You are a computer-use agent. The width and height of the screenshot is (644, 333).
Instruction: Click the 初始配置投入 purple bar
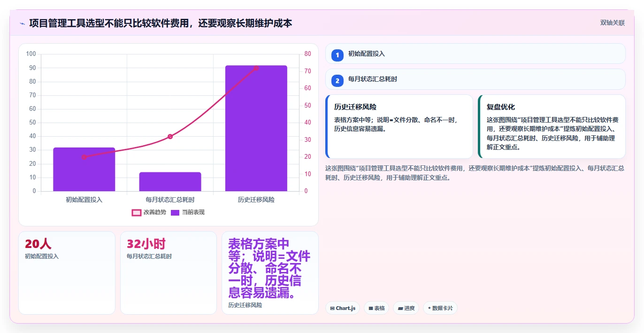coord(84,170)
